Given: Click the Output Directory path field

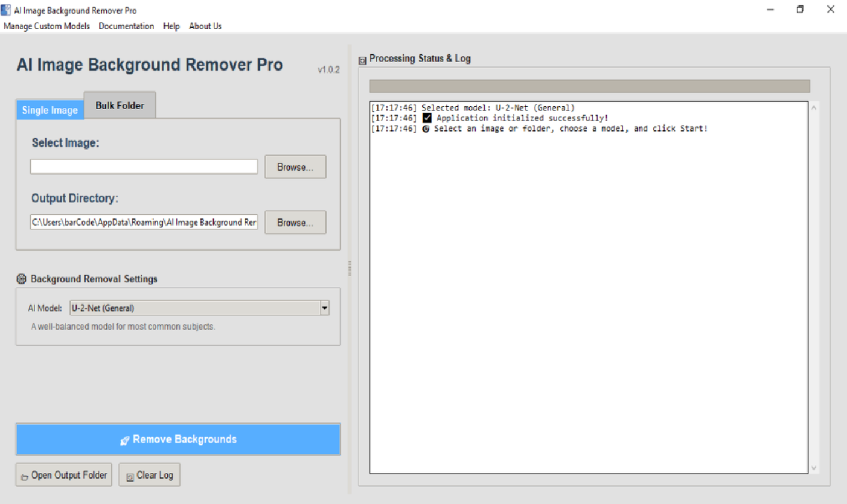Looking at the screenshot, I should pos(144,222).
